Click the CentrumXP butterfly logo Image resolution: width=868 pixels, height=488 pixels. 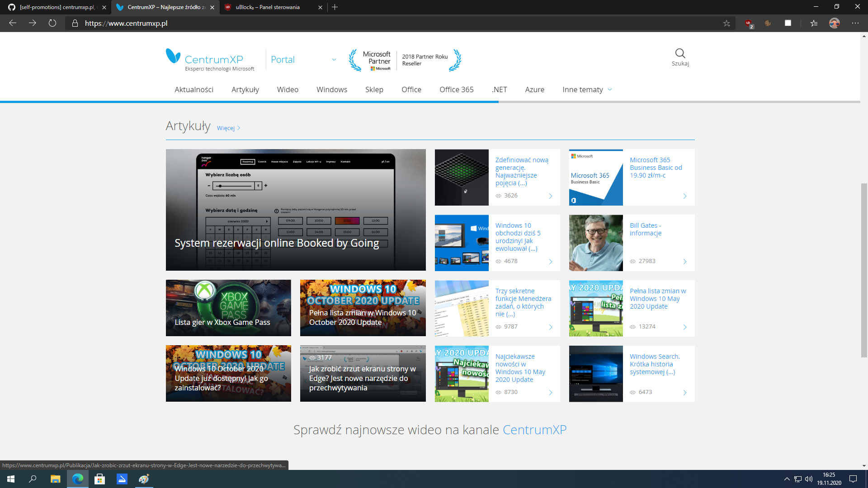173,56
